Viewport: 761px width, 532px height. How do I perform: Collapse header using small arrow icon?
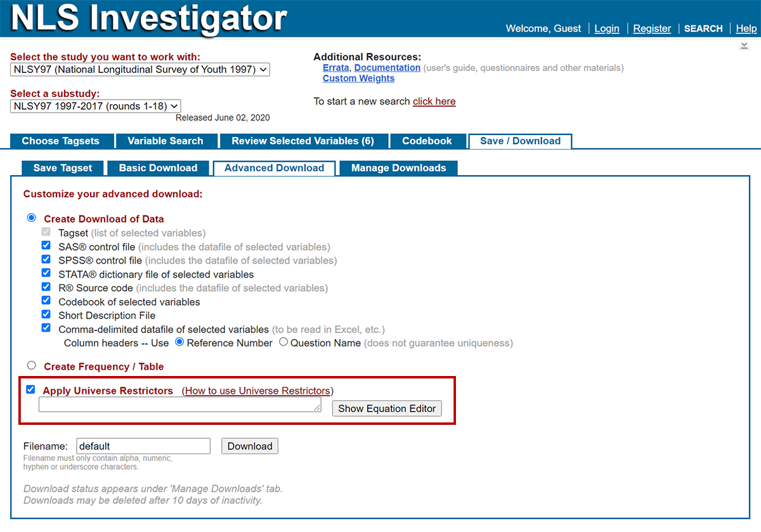click(x=744, y=46)
